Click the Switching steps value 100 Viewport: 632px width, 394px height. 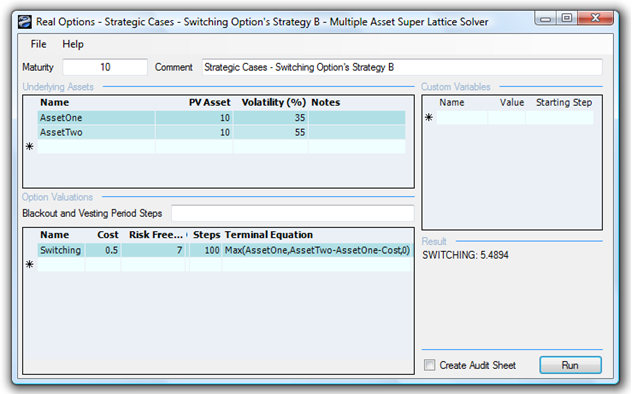click(x=205, y=250)
